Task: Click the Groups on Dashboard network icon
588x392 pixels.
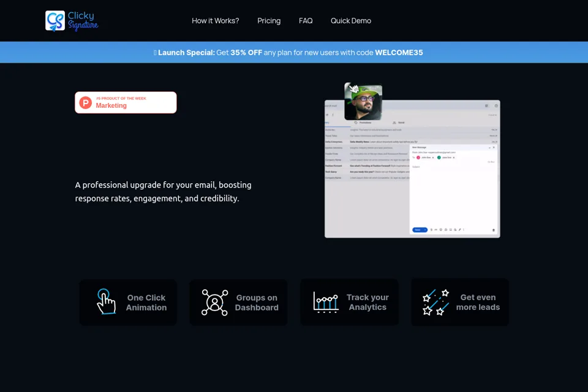Action: click(214, 303)
